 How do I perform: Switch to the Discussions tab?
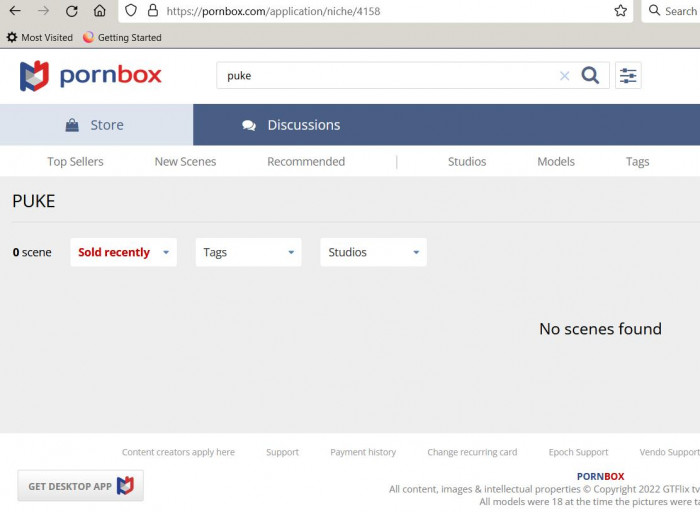pos(291,125)
